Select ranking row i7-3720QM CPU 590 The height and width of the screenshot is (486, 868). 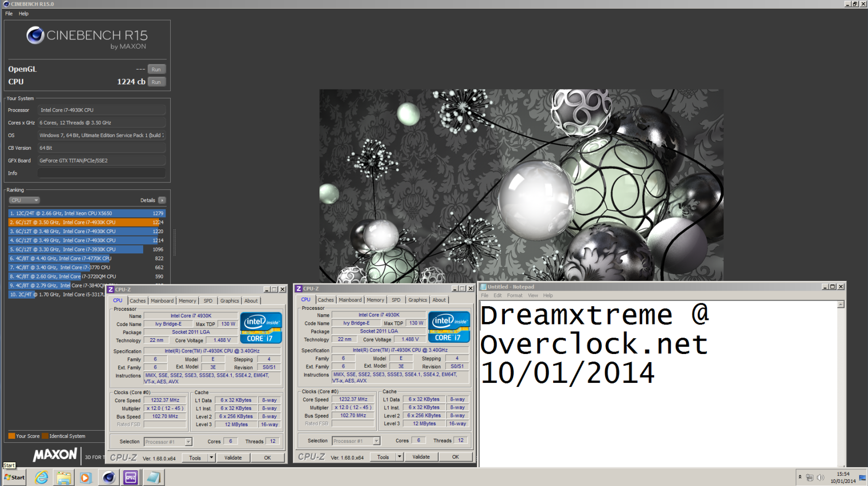pos(87,277)
